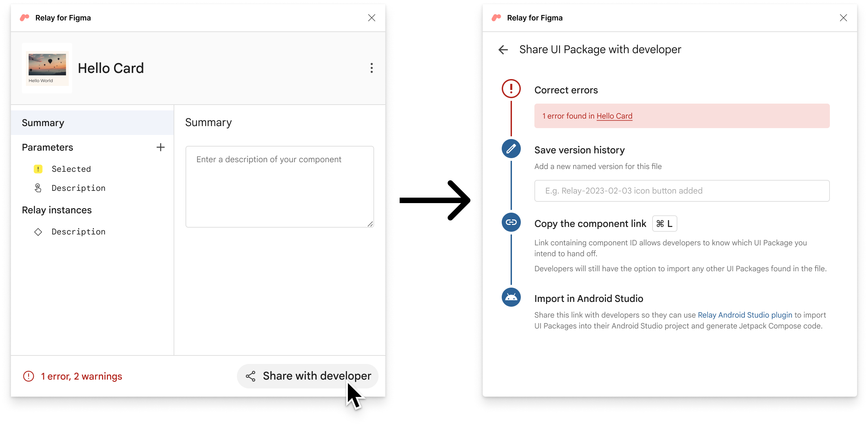The width and height of the screenshot is (868, 428).
Task: Click the plus icon to add a parameter
Action: 161,148
